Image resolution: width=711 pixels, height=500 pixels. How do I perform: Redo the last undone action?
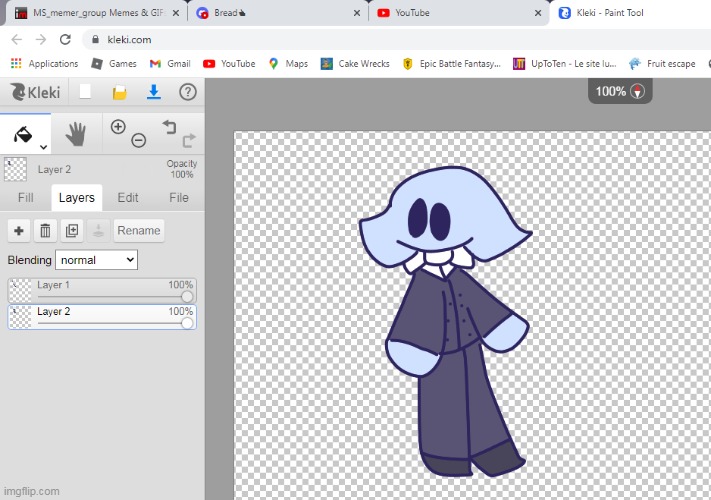[x=189, y=141]
